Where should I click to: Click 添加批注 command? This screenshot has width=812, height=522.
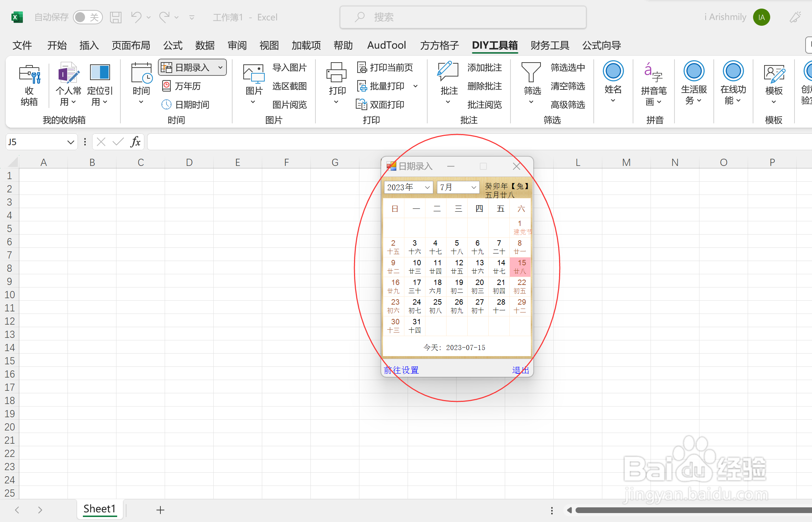coord(484,68)
